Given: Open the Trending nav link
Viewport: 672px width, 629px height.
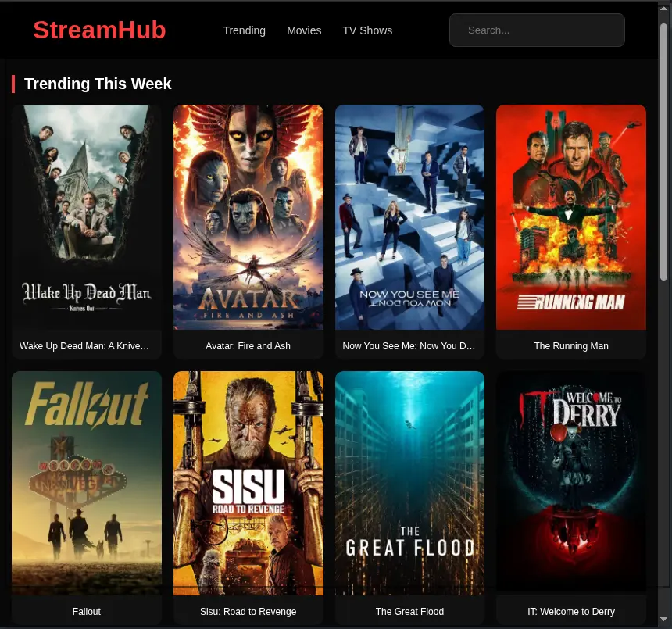Looking at the screenshot, I should point(245,30).
